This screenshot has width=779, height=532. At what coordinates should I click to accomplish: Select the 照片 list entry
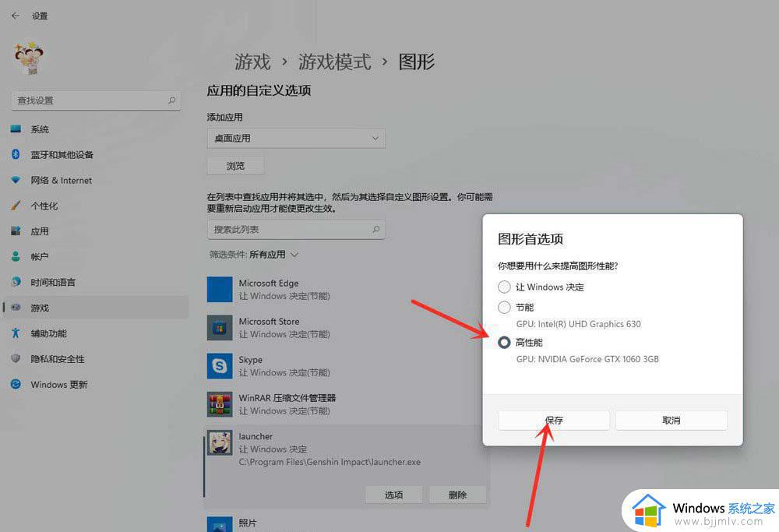point(345,523)
